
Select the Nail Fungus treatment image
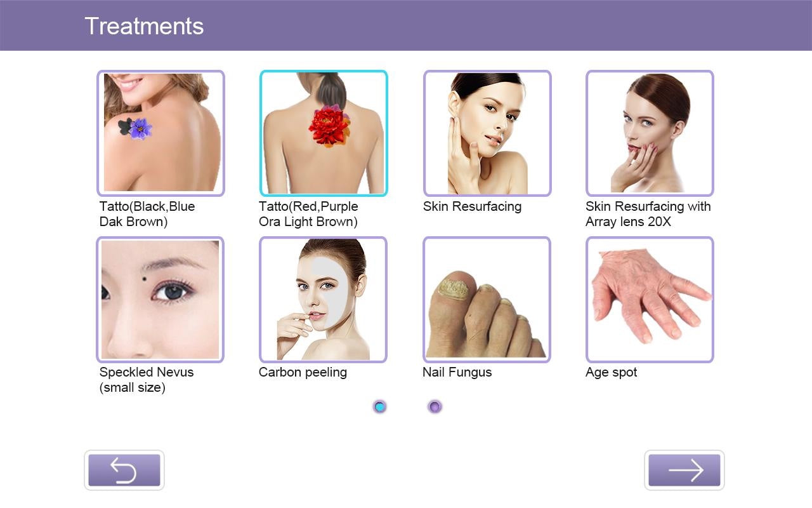tap(487, 300)
